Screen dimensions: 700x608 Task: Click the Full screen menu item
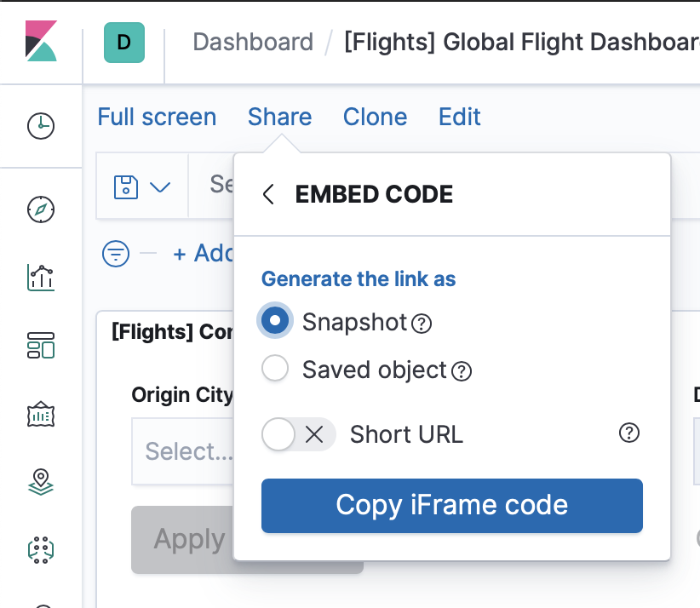click(x=157, y=117)
